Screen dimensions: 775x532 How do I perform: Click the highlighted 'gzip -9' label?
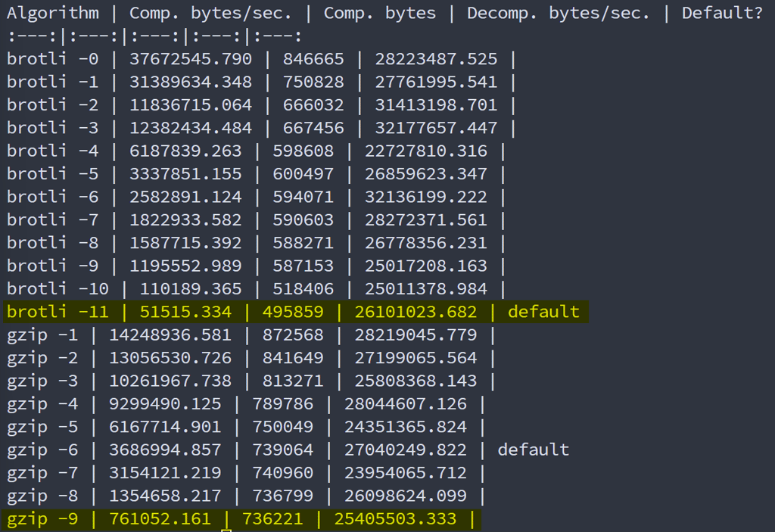pyautogui.click(x=42, y=518)
